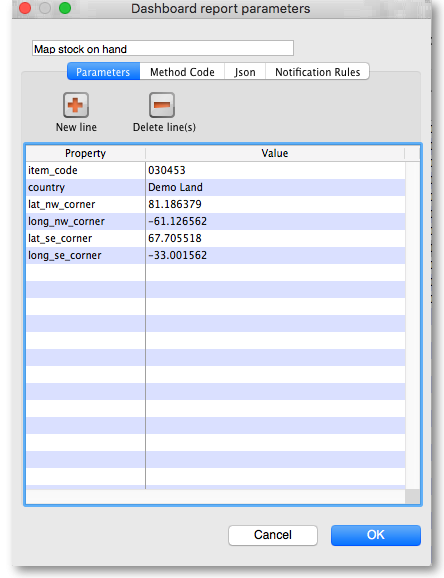Edit the Map stock on hand name field
Screen dimensions: 444x578
point(163,48)
